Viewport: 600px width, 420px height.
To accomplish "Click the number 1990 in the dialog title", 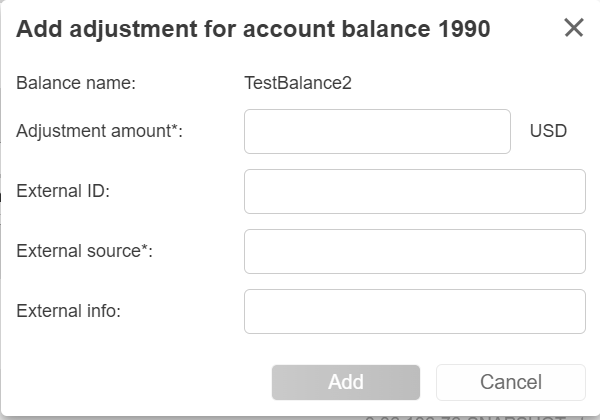I will (464, 29).
